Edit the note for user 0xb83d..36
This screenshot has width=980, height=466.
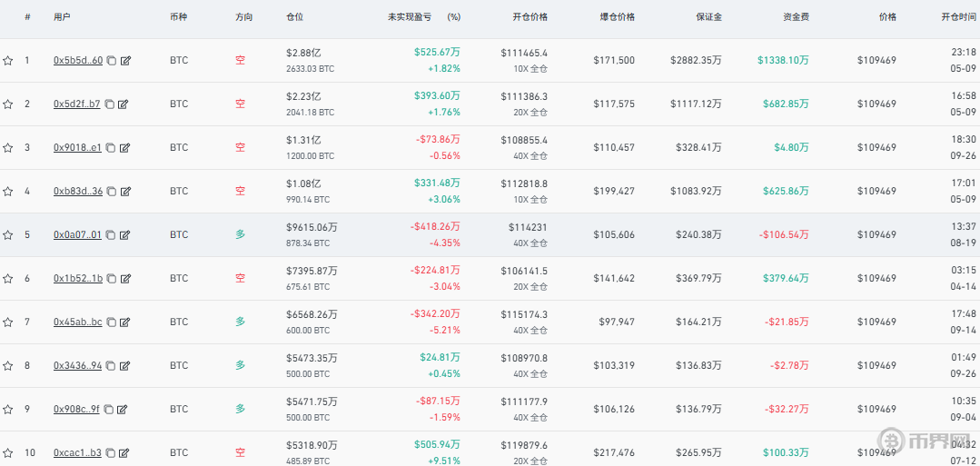[125, 192]
